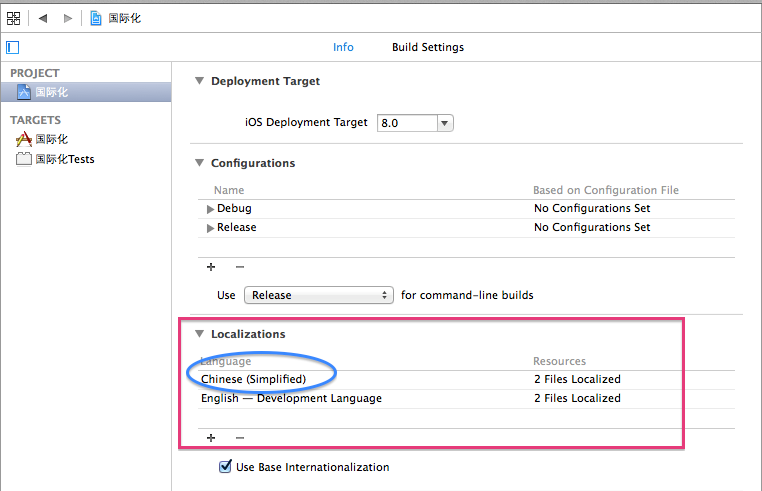Viewport: 762px width, 491px height.
Task: Click the 国际化 project file icon in jump bar
Action: pos(96,18)
